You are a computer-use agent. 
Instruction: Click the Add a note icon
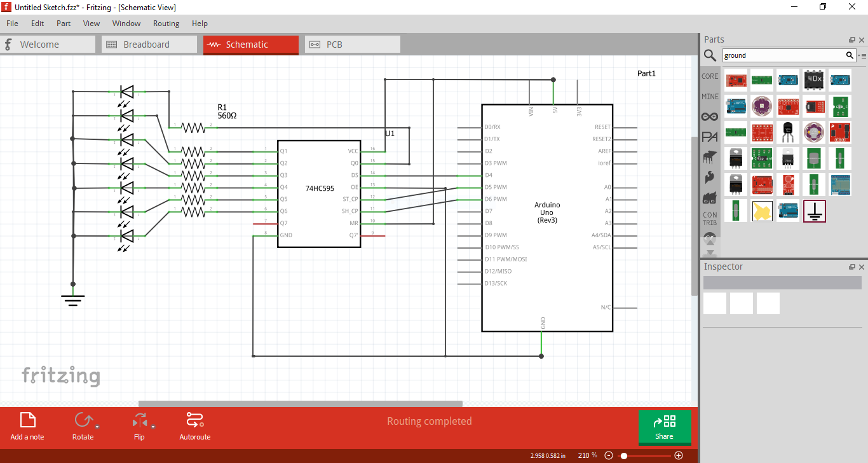pos(27,420)
